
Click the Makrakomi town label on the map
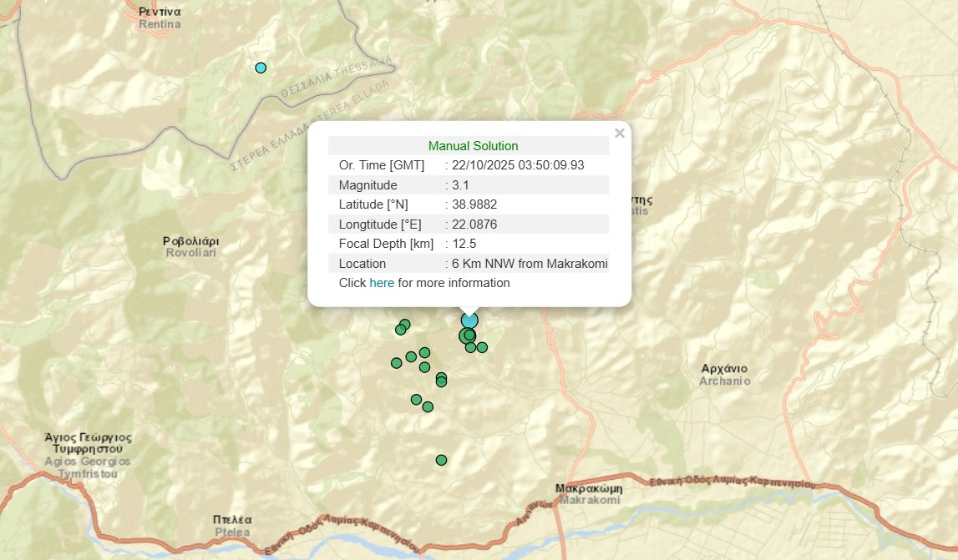pos(589,494)
